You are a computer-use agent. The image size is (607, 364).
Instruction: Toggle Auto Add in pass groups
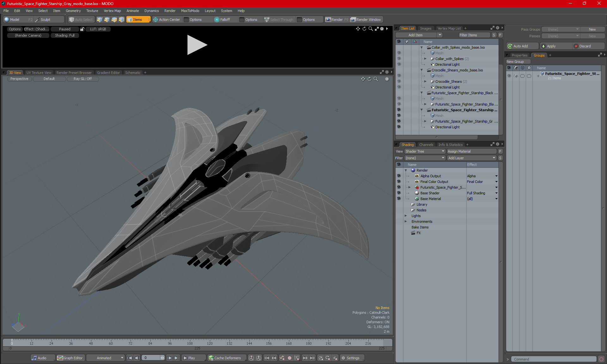(522, 46)
